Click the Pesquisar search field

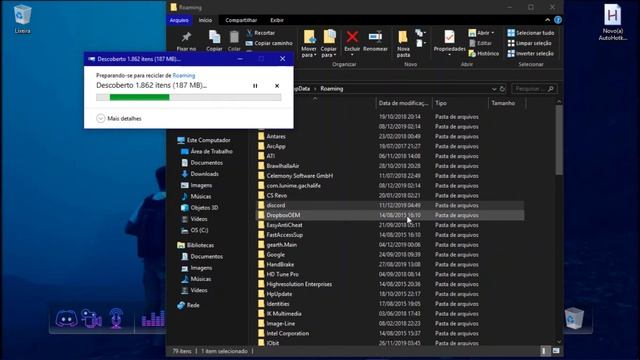coord(533,89)
